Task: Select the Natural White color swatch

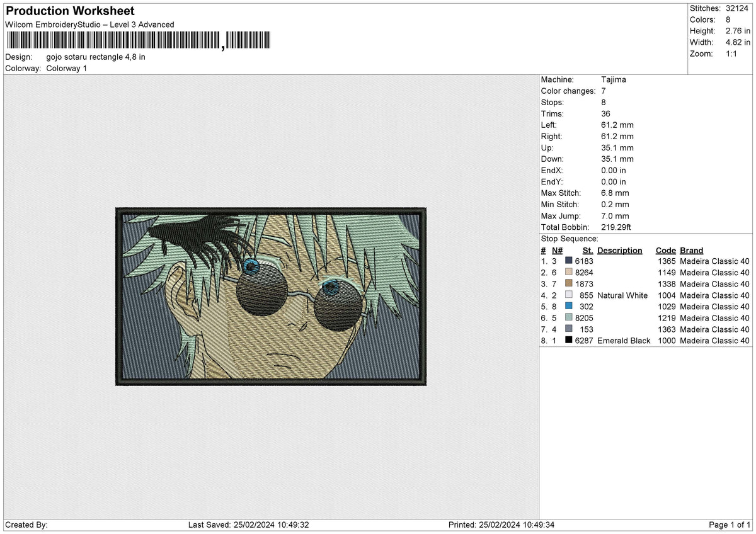Action: (x=569, y=295)
